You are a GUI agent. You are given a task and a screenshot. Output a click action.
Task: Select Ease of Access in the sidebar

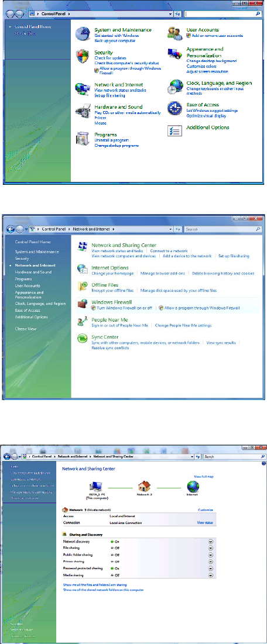pos(28,311)
